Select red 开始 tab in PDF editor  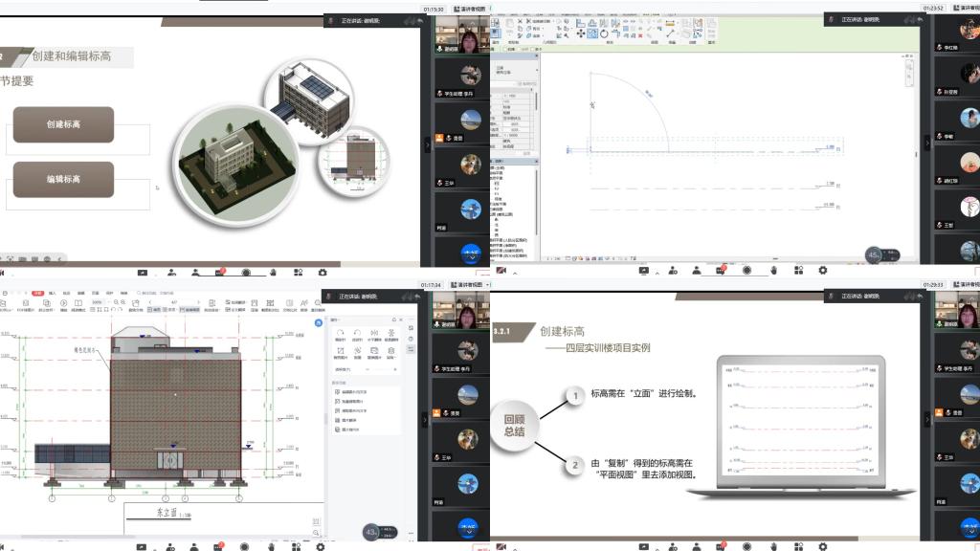pyautogui.click(x=36, y=293)
